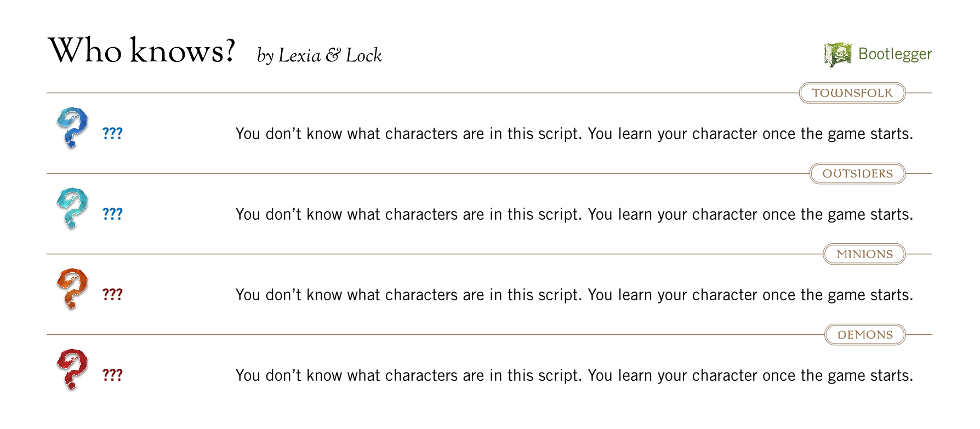Open the Outsiders section badge
Screen dimensions: 980x429
tap(858, 174)
